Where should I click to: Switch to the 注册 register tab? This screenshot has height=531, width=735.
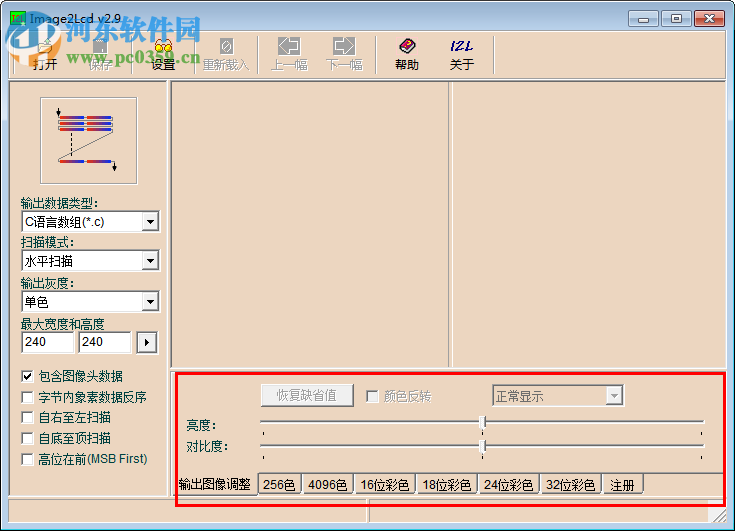622,485
